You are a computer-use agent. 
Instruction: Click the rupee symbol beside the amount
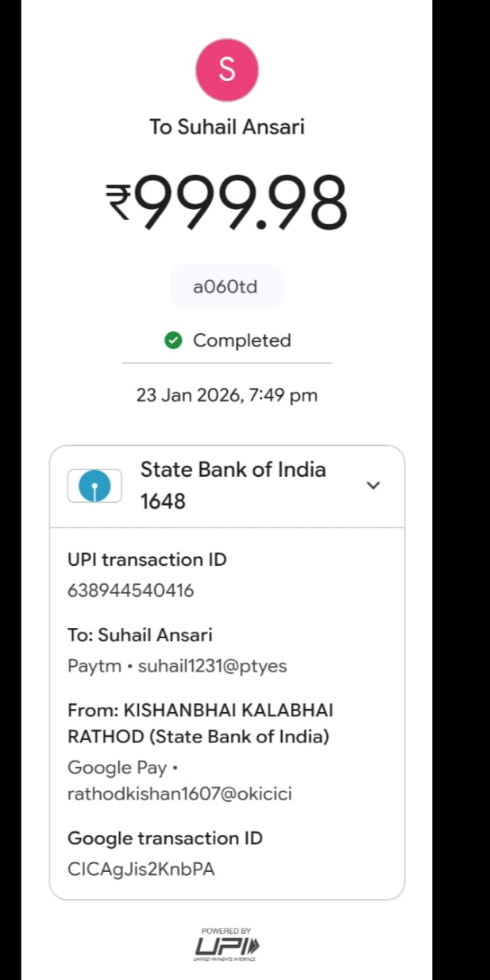coord(121,202)
